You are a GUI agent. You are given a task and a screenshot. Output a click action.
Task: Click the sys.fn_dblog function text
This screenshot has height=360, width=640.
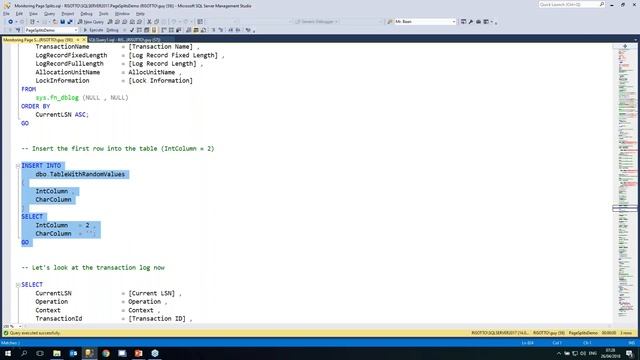pyautogui.click(x=57, y=98)
